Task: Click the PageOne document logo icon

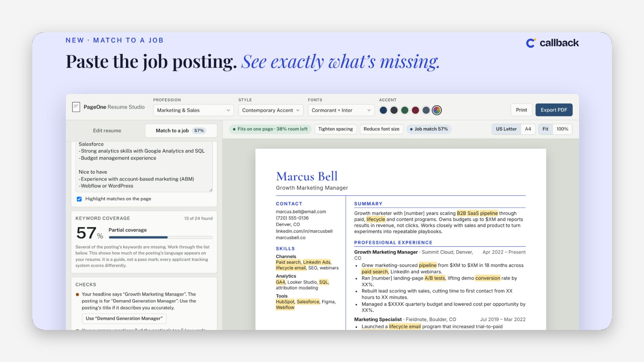Action: point(76,107)
